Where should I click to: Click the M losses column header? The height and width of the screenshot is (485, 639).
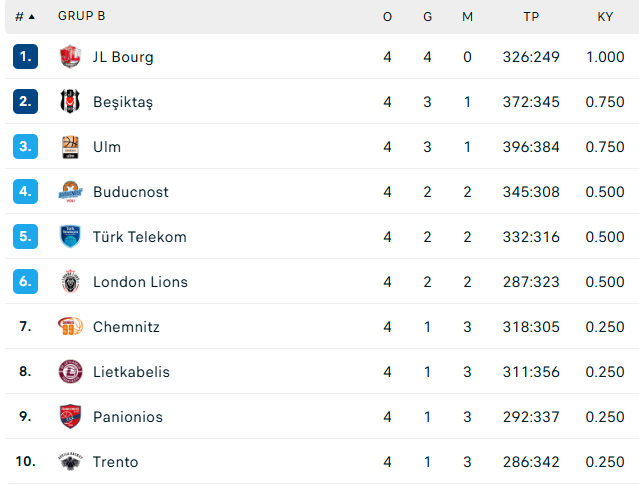(467, 17)
